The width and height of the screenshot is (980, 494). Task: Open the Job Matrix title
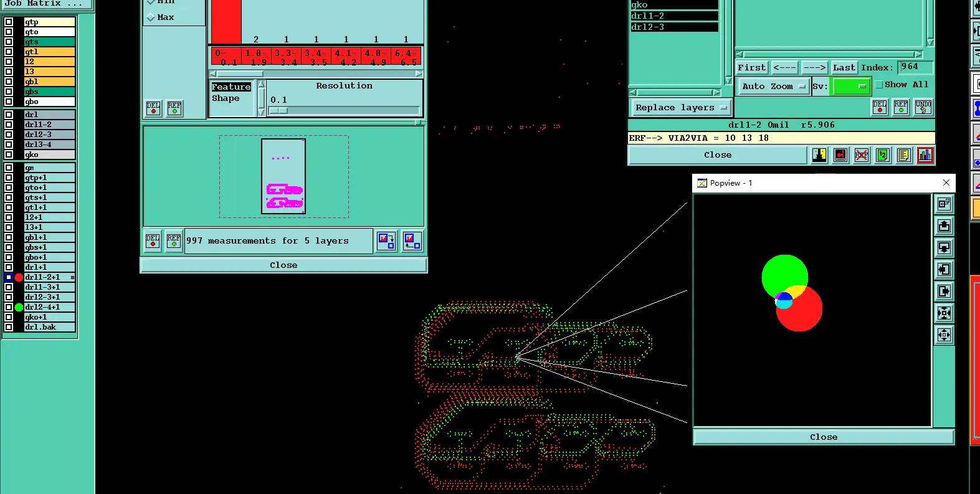[x=47, y=4]
